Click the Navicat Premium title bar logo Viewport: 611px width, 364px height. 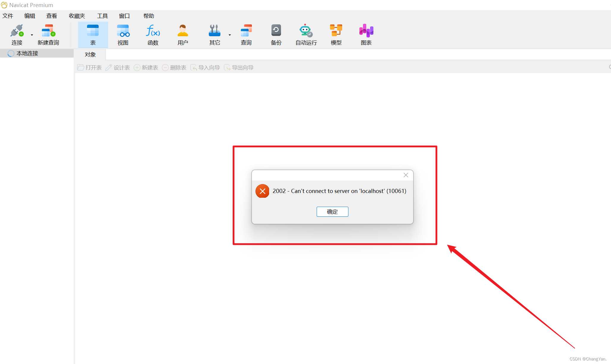pyautogui.click(x=4, y=5)
